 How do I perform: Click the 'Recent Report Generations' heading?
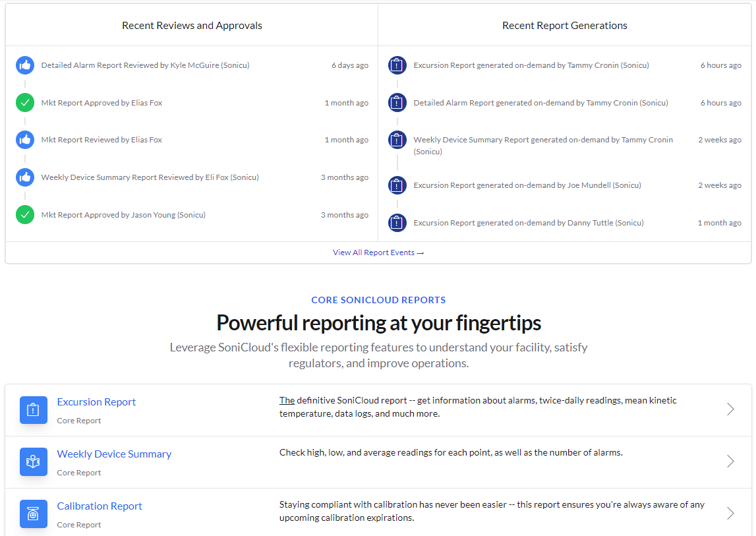click(x=565, y=26)
